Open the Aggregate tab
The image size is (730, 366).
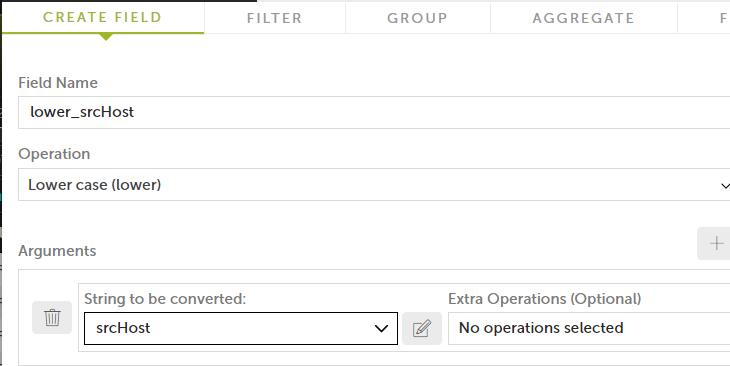[x=583, y=18]
